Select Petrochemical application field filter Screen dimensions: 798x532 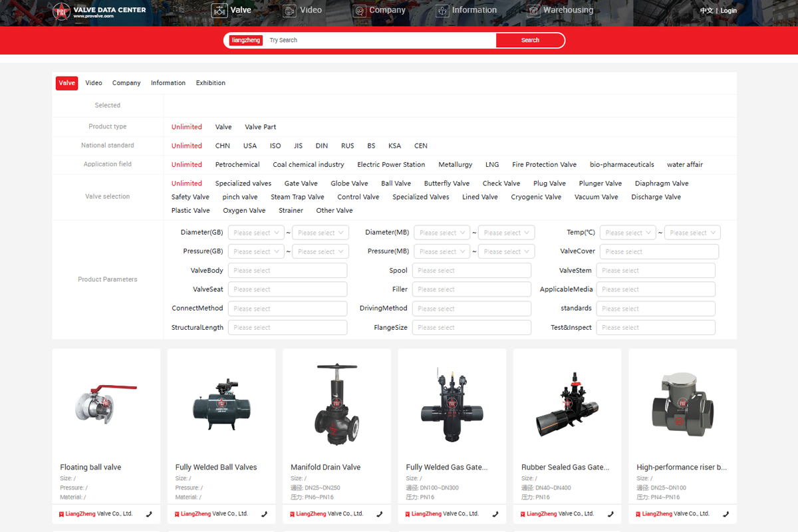(237, 165)
